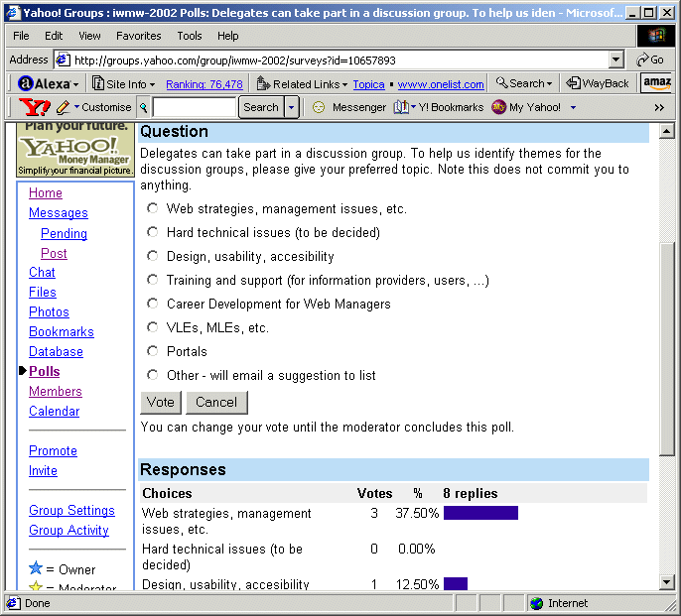Image resolution: width=681 pixels, height=616 pixels.
Task: Open the Favorites menu
Action: pos(139,36)
